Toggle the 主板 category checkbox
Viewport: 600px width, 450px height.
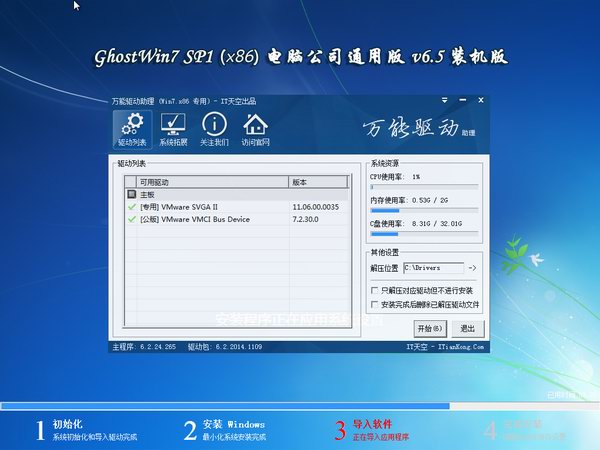point(132,194)
